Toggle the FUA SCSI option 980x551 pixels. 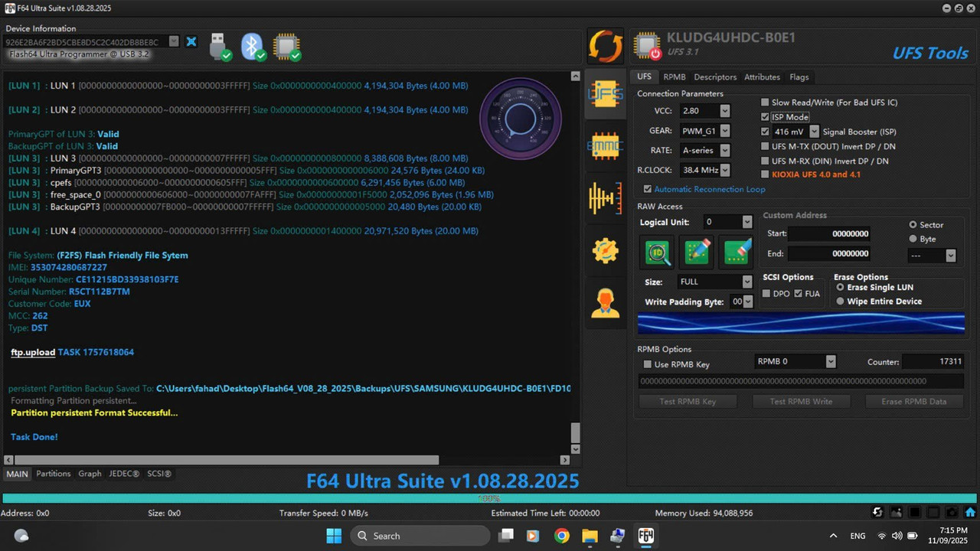pyautogui.click(x=799, y=294)
